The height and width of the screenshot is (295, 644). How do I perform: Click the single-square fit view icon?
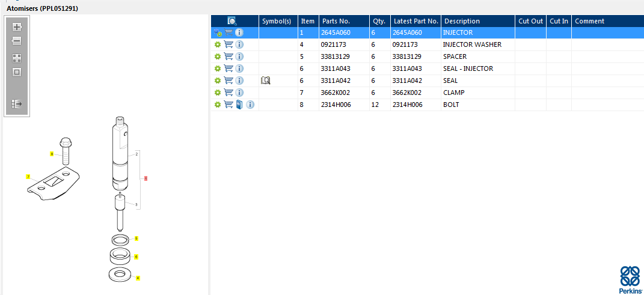17,72
